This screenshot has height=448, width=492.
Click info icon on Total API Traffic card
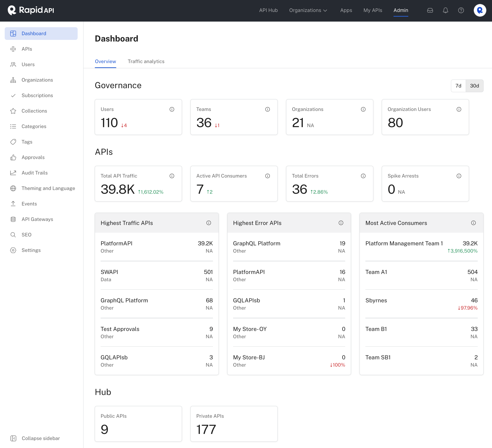point(172,176)
